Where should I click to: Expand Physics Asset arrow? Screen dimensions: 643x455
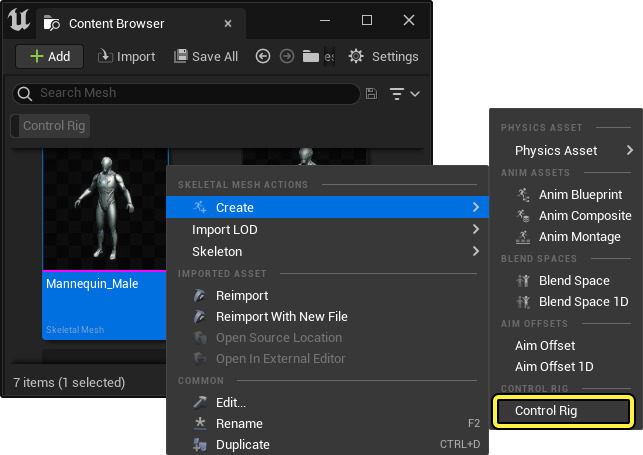coord(630,150)
